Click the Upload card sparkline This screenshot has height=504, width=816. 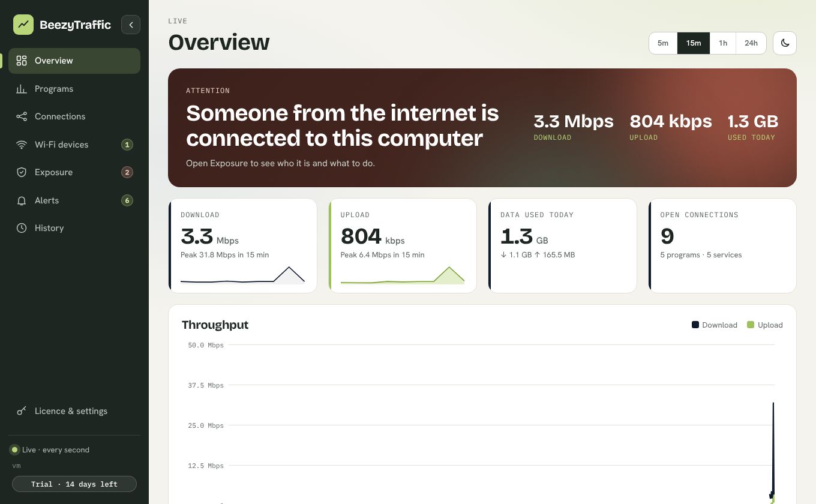pyautogui.click(x=403, y=275)
